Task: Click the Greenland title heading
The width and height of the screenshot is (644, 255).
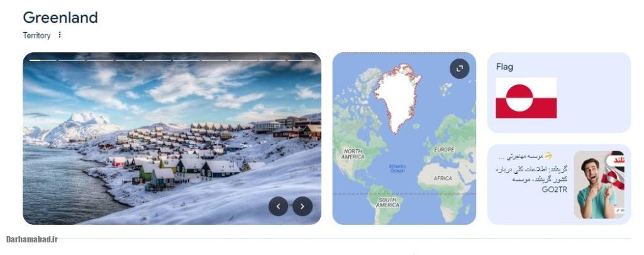Action: point(60,18)
